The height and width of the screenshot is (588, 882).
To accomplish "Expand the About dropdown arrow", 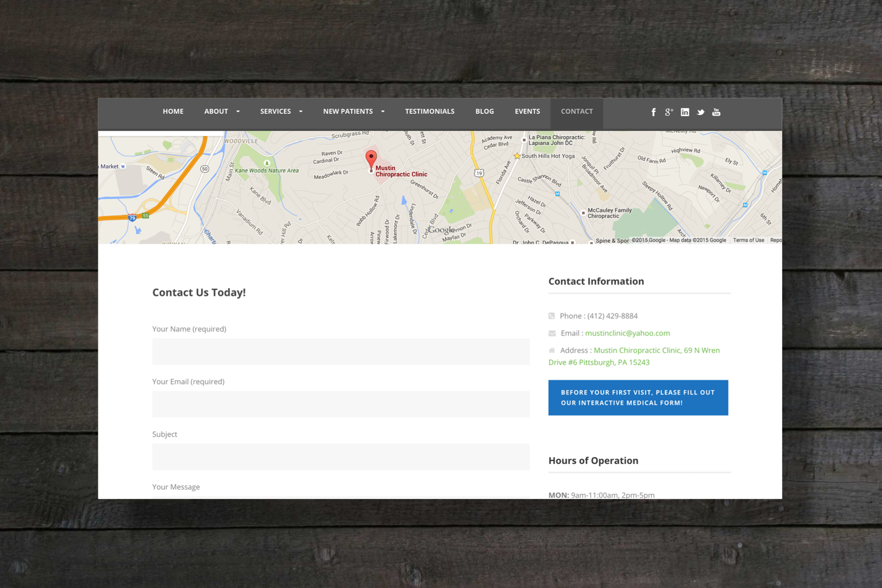I will (x=238, y=111).
